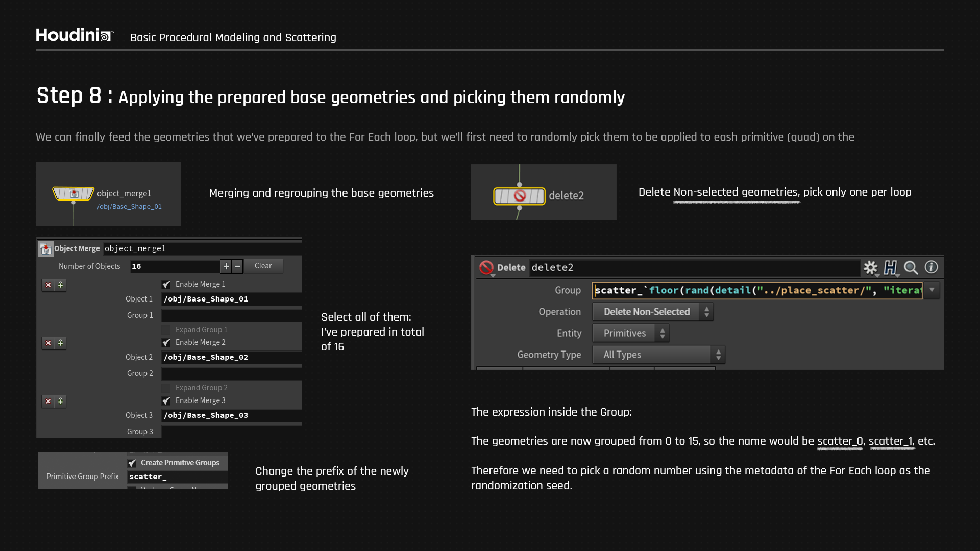980x551 pixels.
Task: Click the Clear button
Action: tap(263, 266)
